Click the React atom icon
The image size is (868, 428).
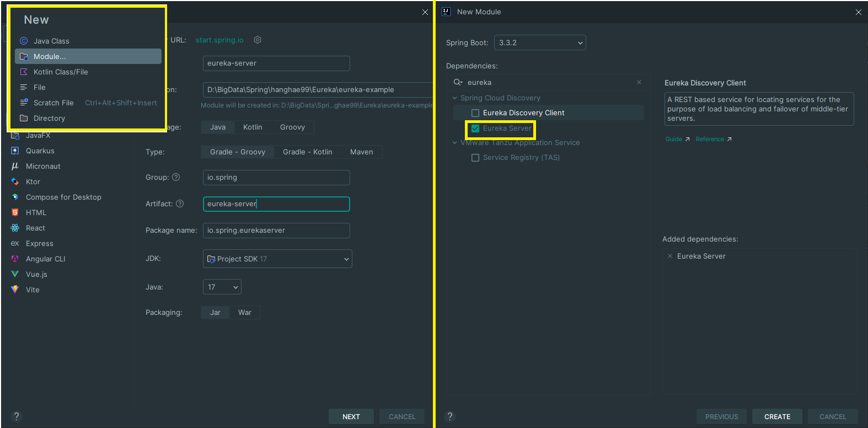(x=15, y=228)
